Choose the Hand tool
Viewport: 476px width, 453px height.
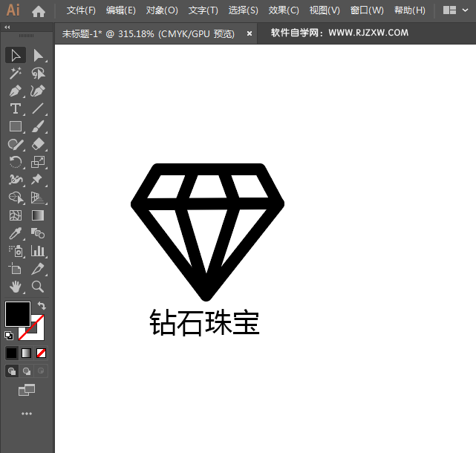tap(16, 287)
